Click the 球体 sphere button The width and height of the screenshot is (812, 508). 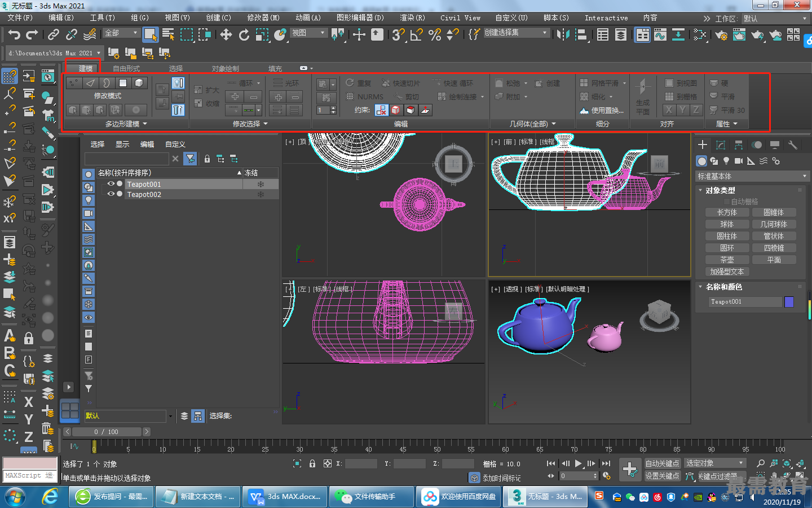[x=727, y=224]
